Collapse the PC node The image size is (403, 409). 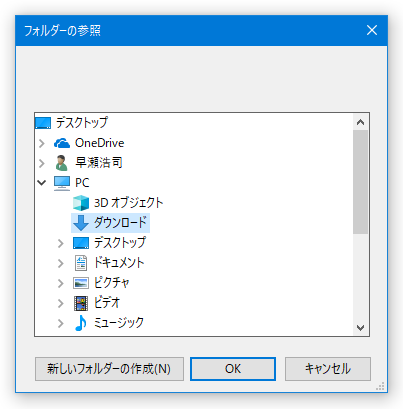tap(42, 183)
